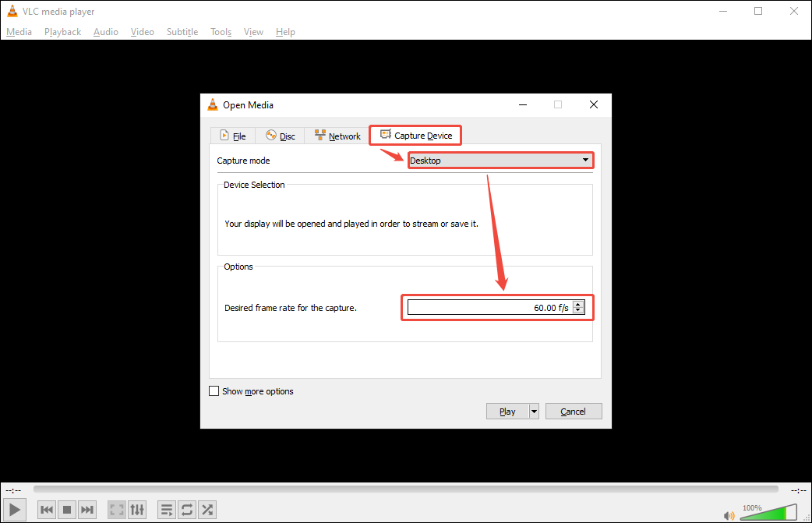Toggle the playlist view icon
812x523 pixels.
pyautogui.click(x=166, y=510)
